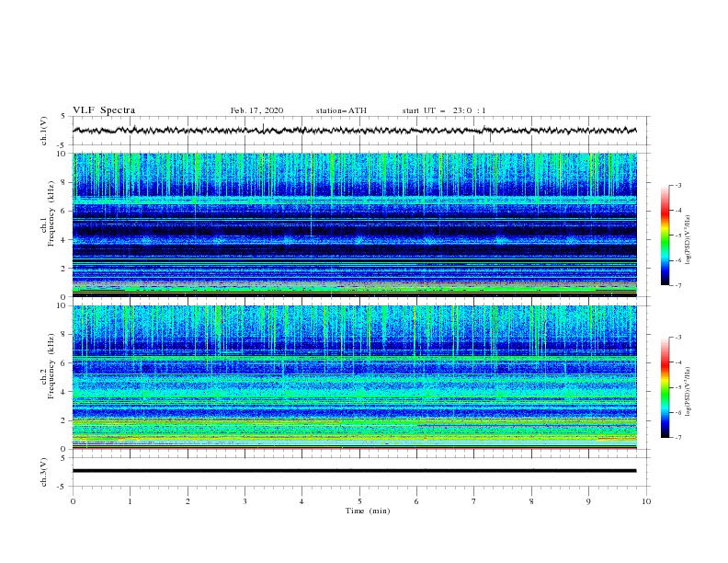Click the time axis tick label "9"
The height and width of the screenshot is (563, 728).
[x=588, y=501]
